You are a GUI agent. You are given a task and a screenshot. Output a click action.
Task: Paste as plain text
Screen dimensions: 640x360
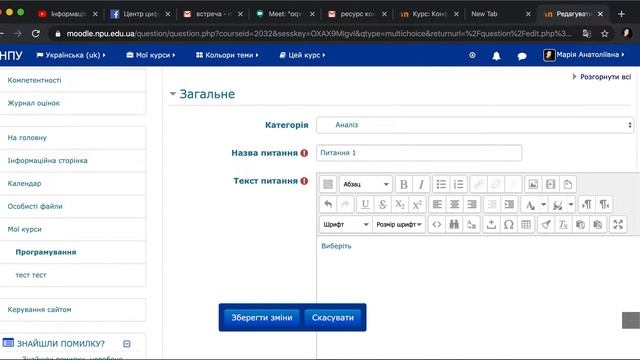(580, 224)
